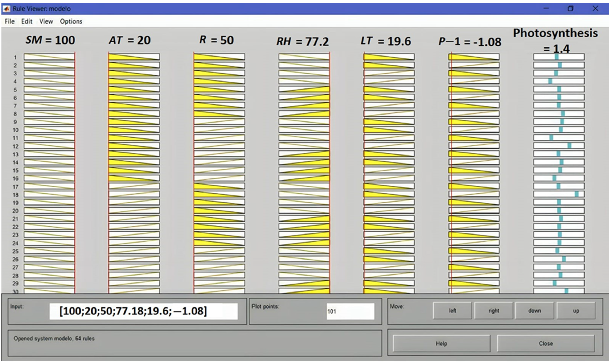The image size is (611, 364).
Task: Click the rule 9 AT membership plot
Action: 134,122
